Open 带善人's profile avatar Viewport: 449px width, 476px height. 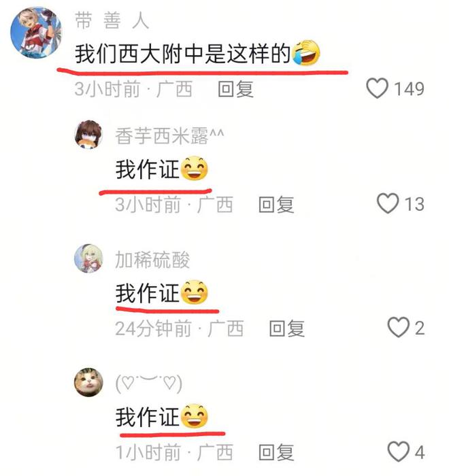(x=36, y=32)
